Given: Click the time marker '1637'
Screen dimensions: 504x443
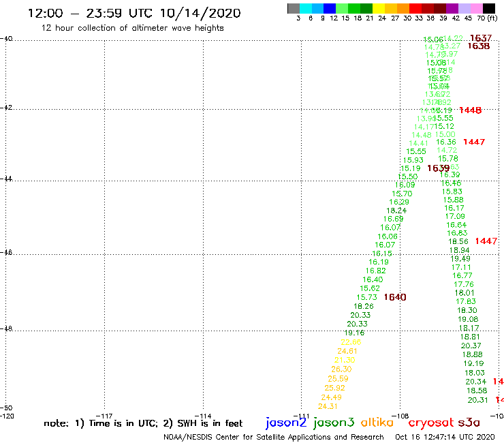Looking at the screenshot, I should click(x=481, y=38).
